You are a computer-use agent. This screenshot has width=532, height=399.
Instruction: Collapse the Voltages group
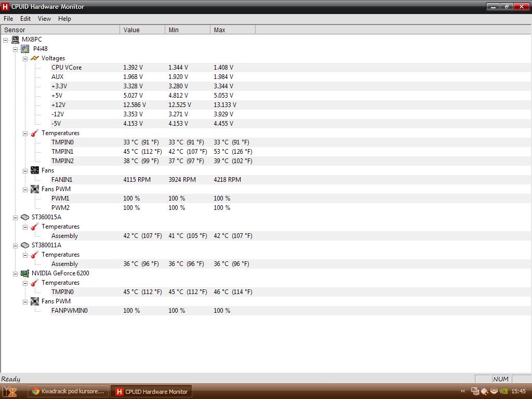pos(25,59)
